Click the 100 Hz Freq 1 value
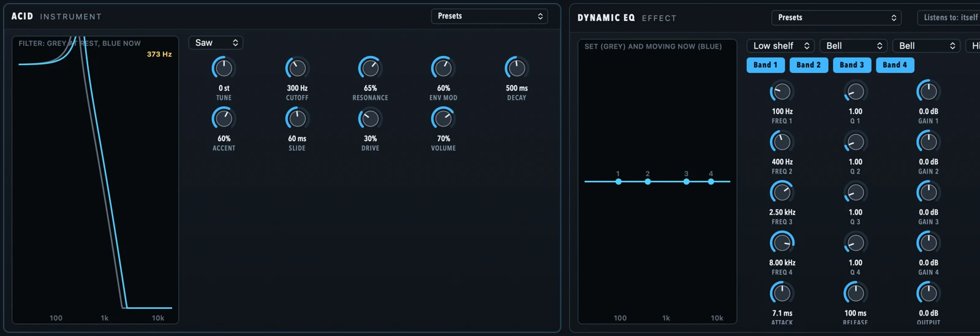 tap(782, 112)
